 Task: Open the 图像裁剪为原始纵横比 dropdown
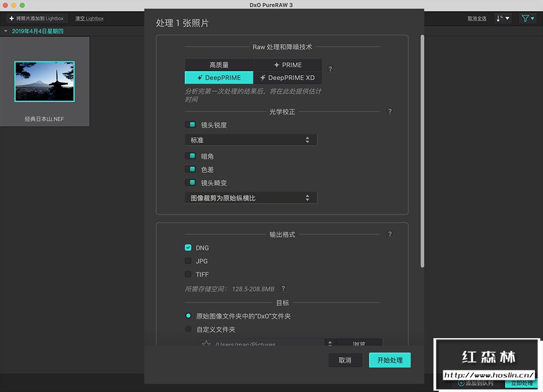pyautogui.click(x=250, y=197)
